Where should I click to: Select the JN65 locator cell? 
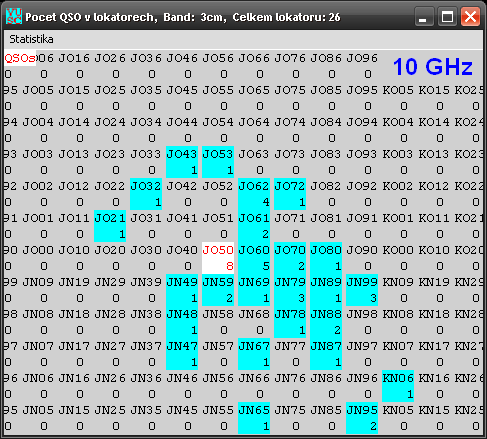pos(254,418)
